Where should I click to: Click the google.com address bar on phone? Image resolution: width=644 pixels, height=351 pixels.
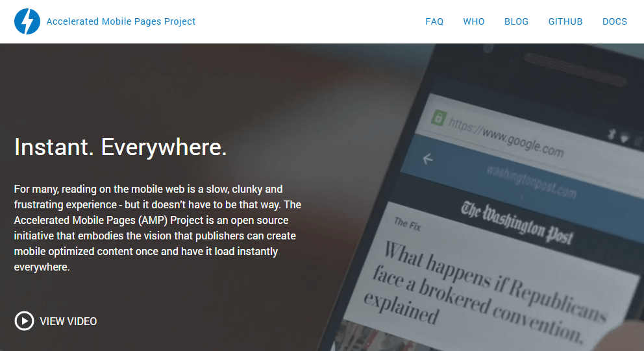(506, 138)
